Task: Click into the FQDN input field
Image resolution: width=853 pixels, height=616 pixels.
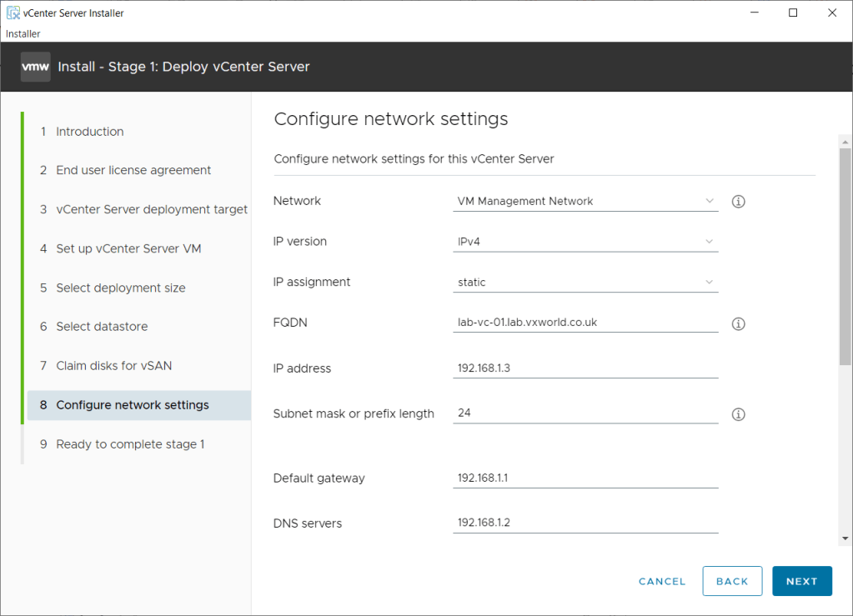Action: pyautogui.click(x=585, y=323)
